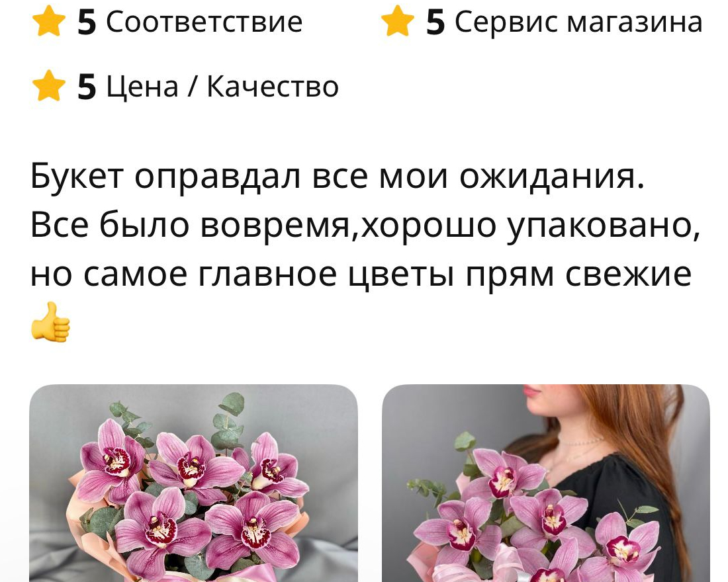This screenshot has width=728, height=582.
Task: Click the star icon beside Соответствие
Action: (49, 21)
